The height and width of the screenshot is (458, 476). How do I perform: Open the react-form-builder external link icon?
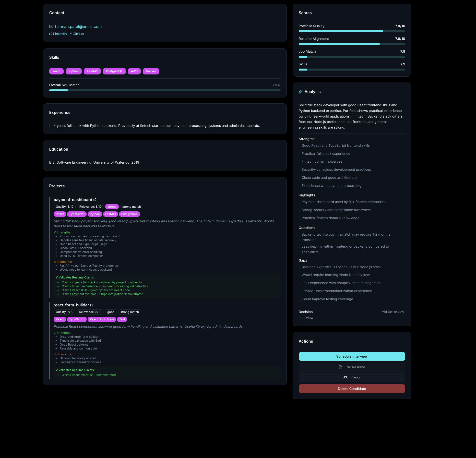(92, 305)
